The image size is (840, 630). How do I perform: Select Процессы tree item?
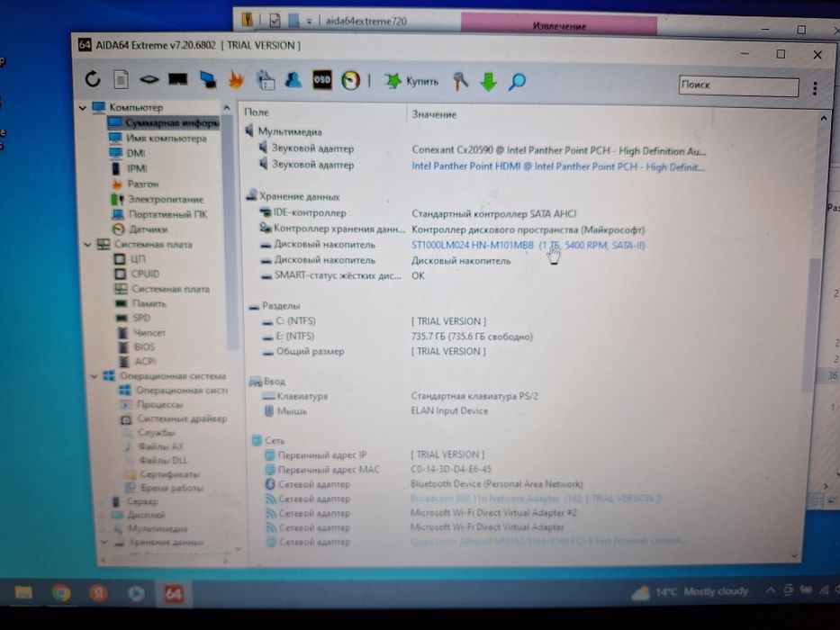[x=152, y=404]
